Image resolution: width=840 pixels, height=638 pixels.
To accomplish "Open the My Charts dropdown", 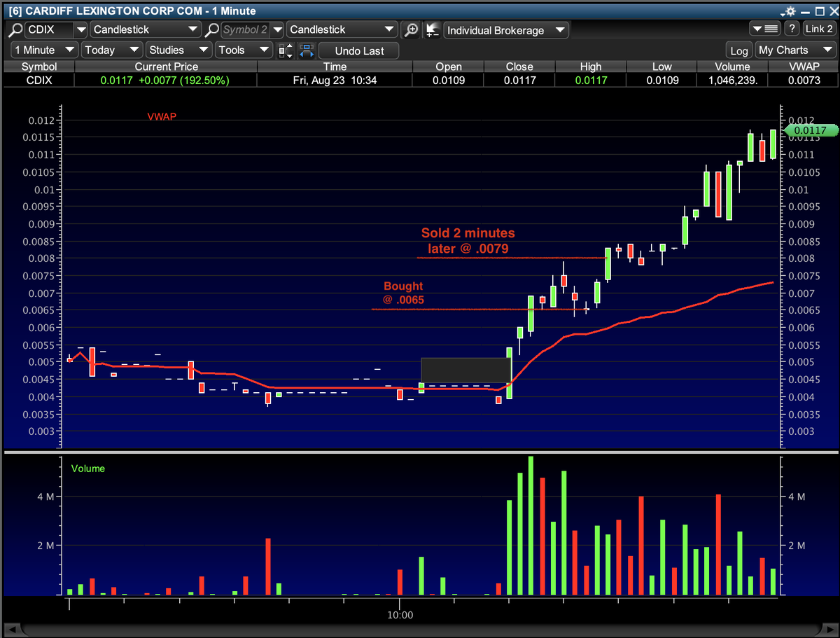I will [x=795, y=50].
